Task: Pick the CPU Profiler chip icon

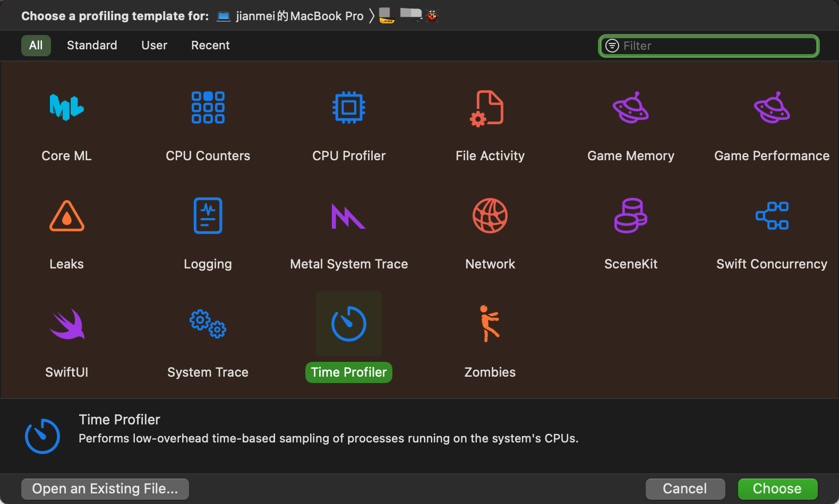Action: tap(349, 108)
